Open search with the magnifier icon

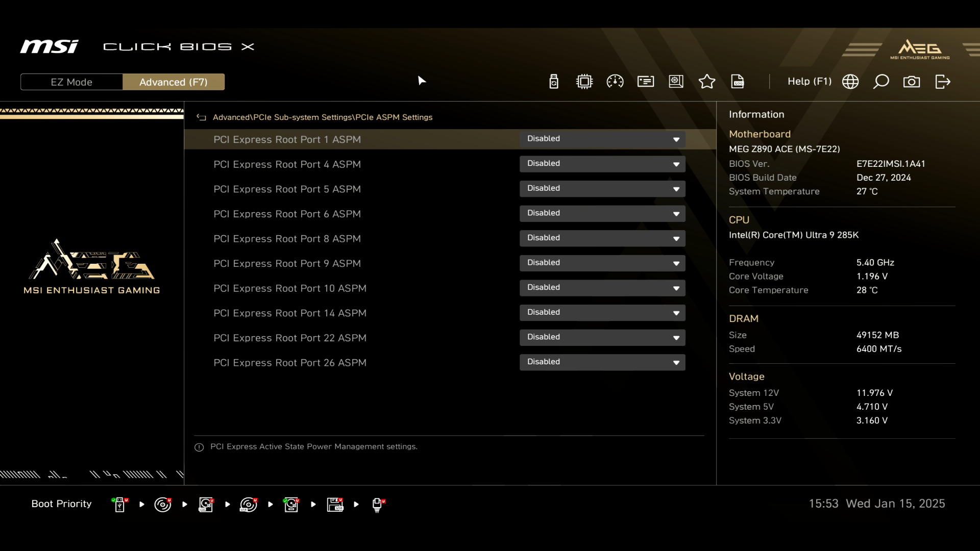click(x=881, y=82)
